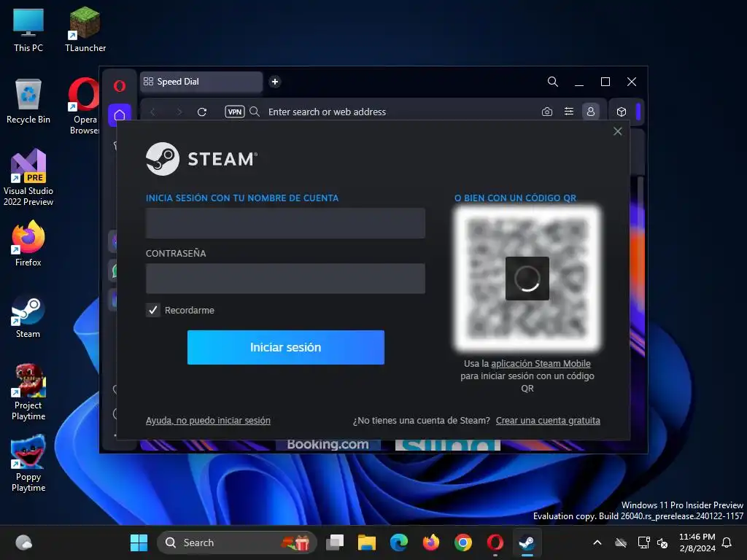This screenshot has height=560, width=747.
Task: Open Booking.com speed dial tile
Action: 328,445
